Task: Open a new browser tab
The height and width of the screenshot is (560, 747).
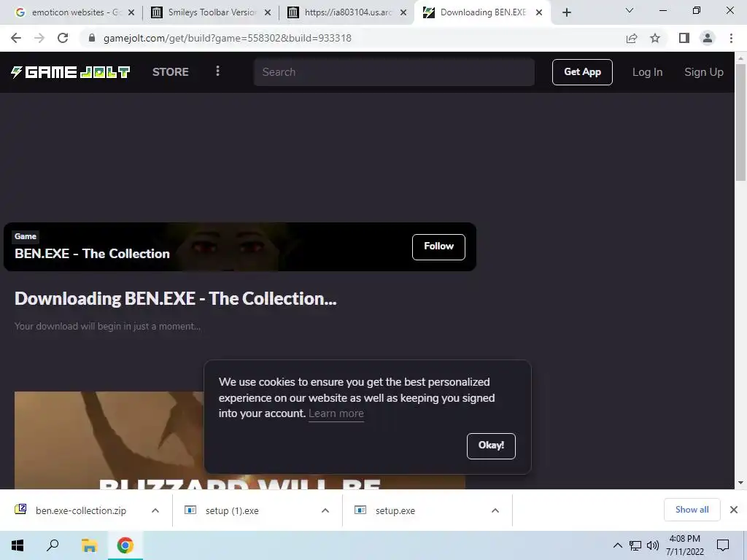Action: (x=566, y=12)
